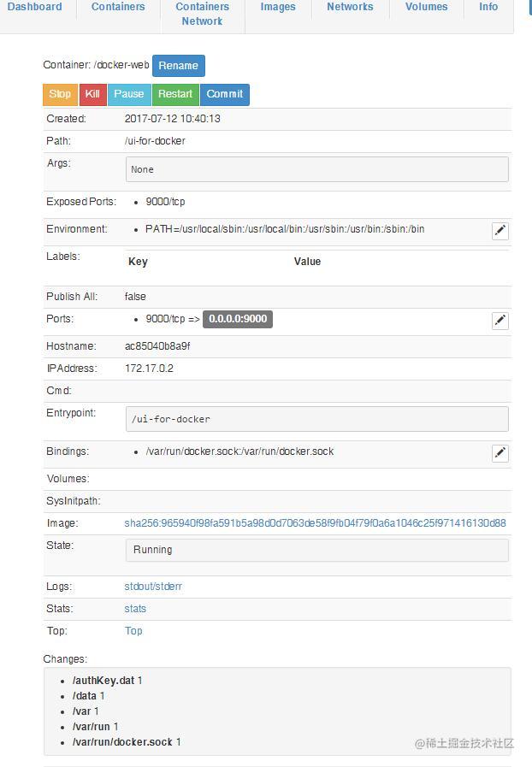Switch to the Networks tab

[x=350, y=7]
